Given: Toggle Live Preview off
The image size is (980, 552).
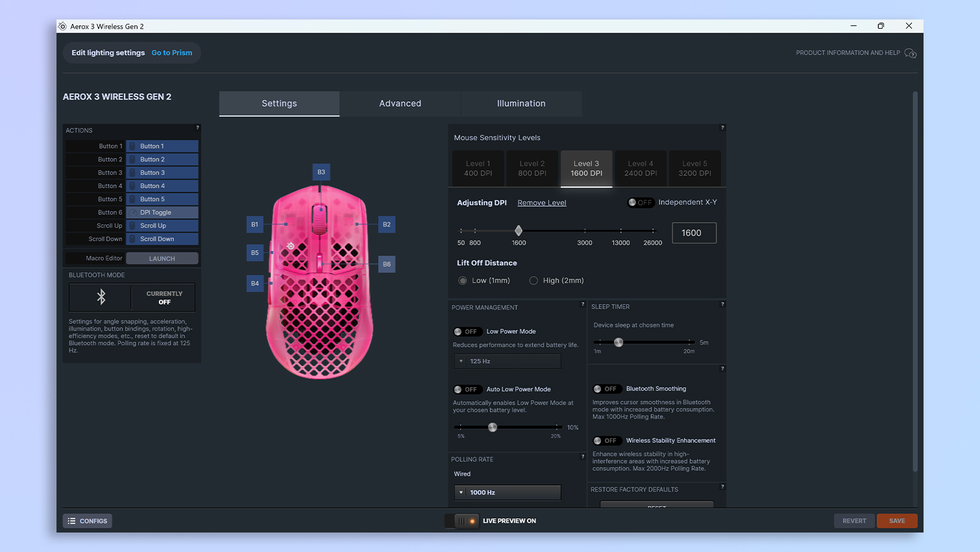Looking at the screenshot, I should click(x=461, y=520).
